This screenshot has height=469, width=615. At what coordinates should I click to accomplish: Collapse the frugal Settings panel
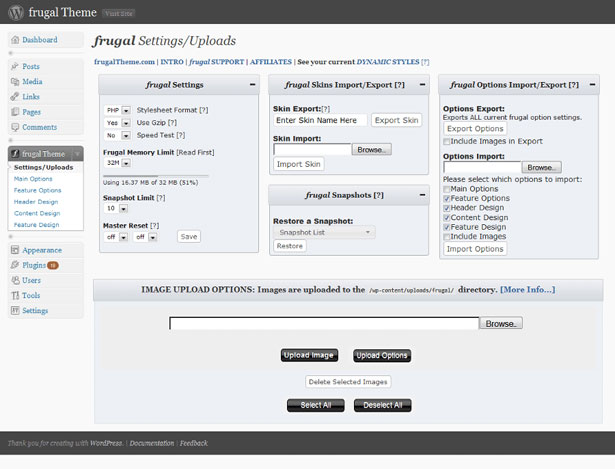coord(253,84)
